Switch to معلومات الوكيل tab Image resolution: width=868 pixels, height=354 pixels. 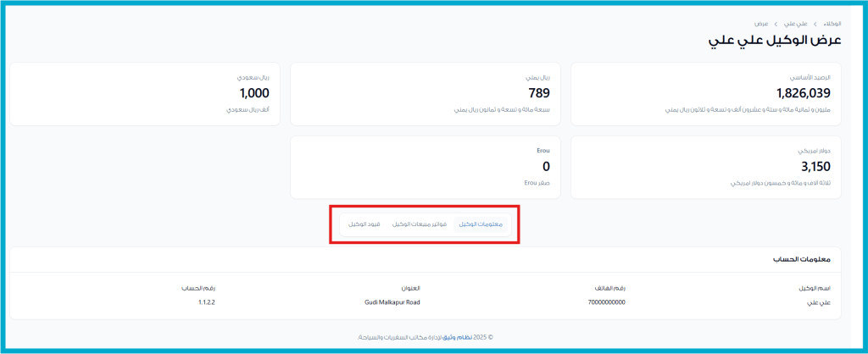pos(481,224)
